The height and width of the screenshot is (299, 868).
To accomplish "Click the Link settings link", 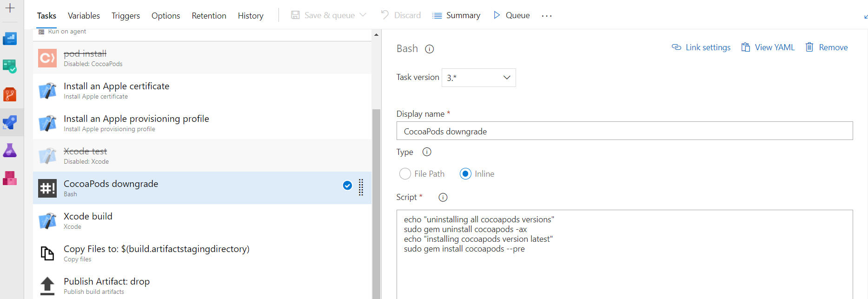I will click(701, 47).
